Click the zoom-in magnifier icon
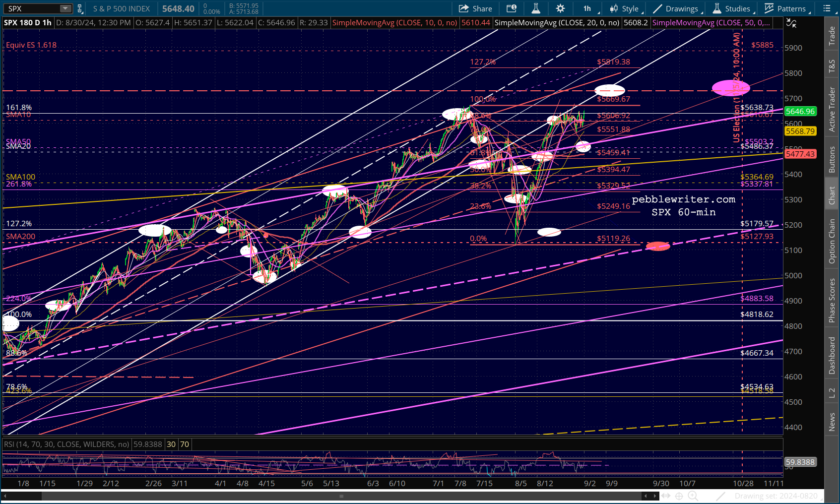Screen dimensions: 840x504 (693, 496)
